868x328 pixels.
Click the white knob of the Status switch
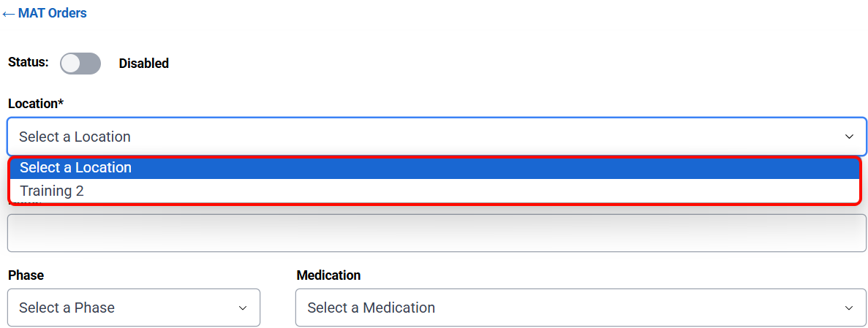[x=71, y=64]
